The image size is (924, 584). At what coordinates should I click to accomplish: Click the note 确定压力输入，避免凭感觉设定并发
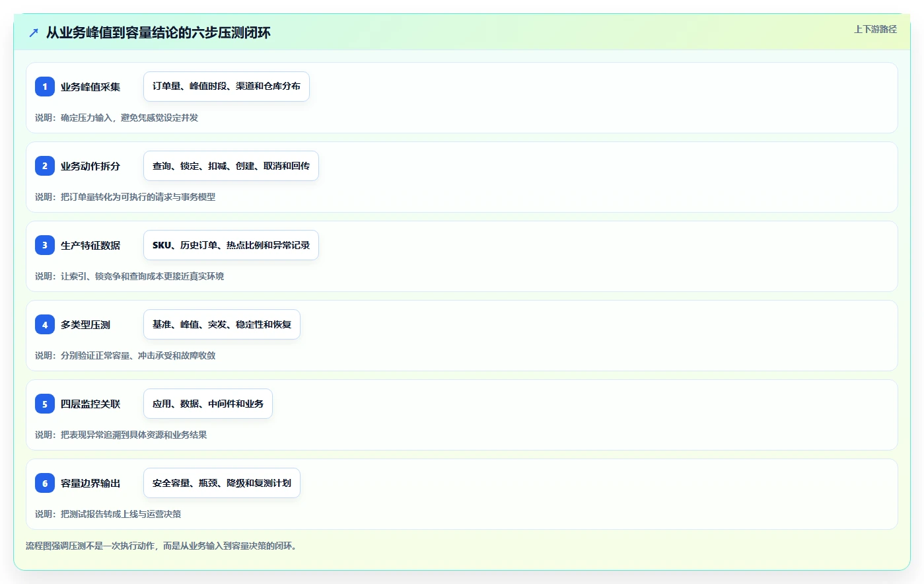(x=129, y=118)
